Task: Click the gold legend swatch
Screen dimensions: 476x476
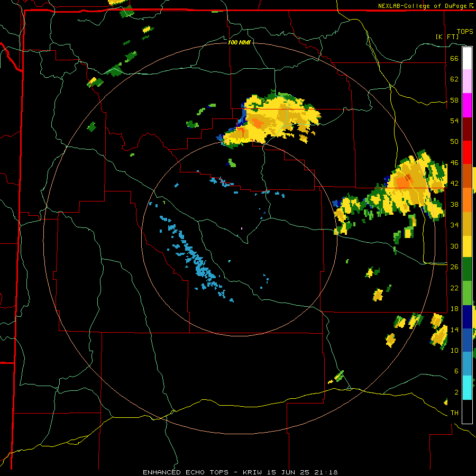Action: [x=467, y=223]
